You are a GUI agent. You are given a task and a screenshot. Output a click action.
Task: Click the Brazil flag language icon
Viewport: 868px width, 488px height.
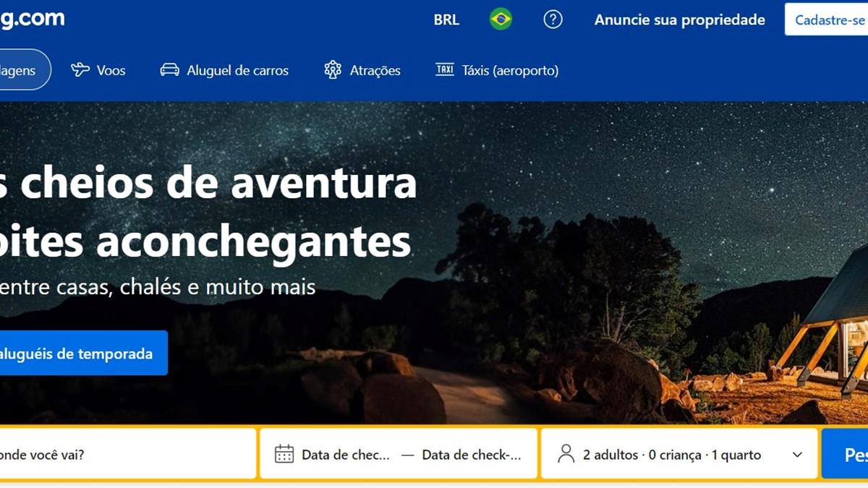tap(501, 20)
